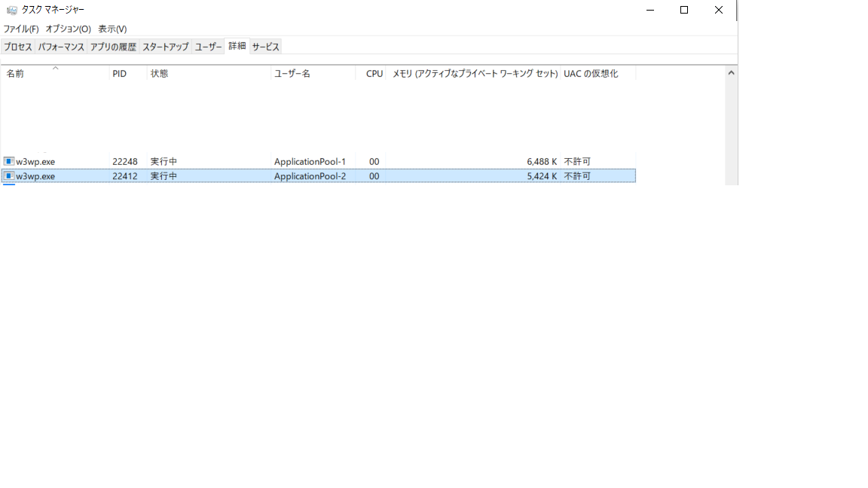868x488 pixels.
Task: Click the w3wp.exe icon on the highlighted row
Action: [x=9, y=175]
